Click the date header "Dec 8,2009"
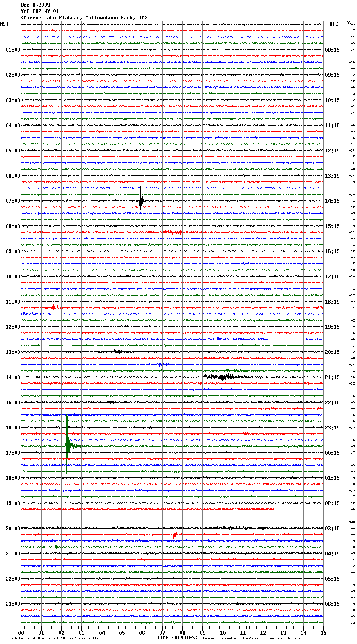 (x=35, y=5)
